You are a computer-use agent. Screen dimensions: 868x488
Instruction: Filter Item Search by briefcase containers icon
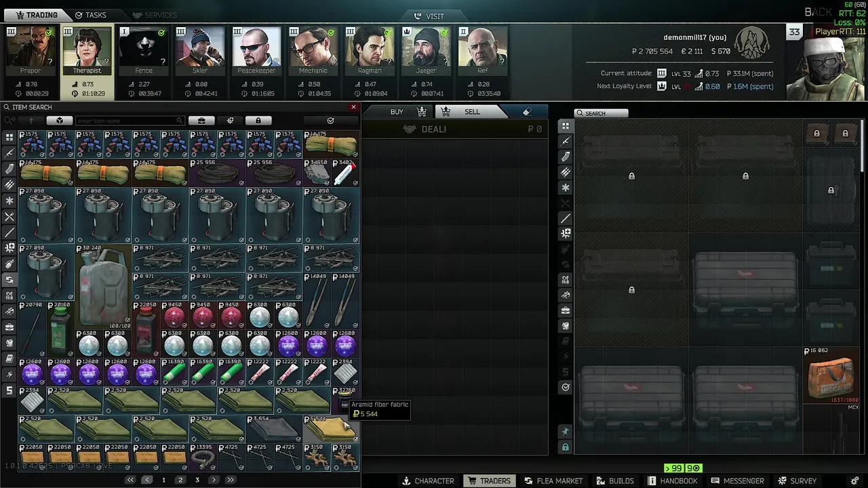pos(9,327)
